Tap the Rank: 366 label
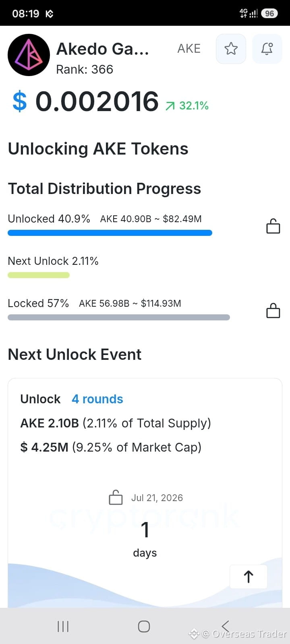 (85, 70)
